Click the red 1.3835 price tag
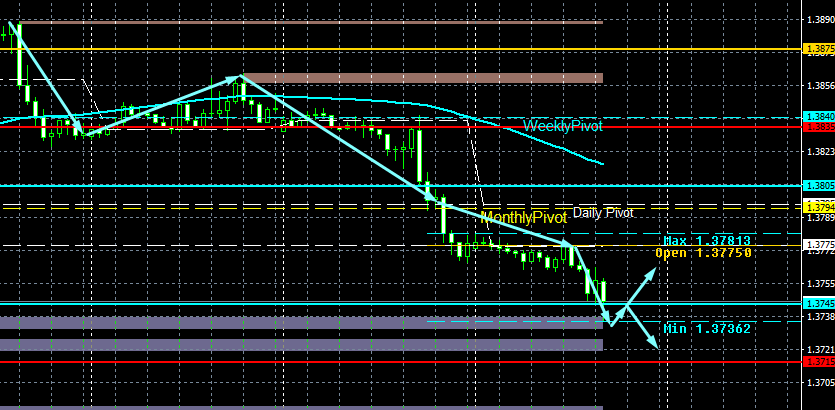The image size is (835, 410). [x=820, y=127]
